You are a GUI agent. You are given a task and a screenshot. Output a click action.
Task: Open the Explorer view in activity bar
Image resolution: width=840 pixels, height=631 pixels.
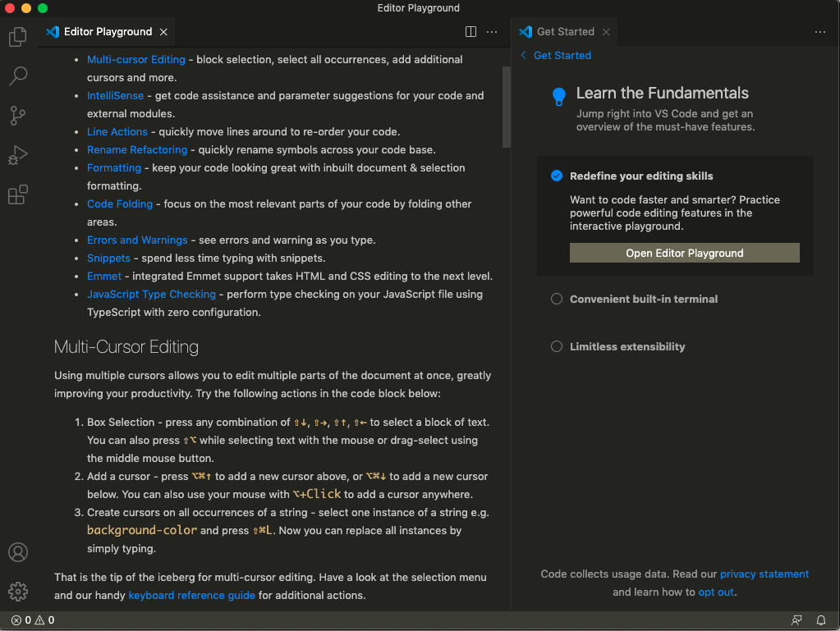click(18, 36)
